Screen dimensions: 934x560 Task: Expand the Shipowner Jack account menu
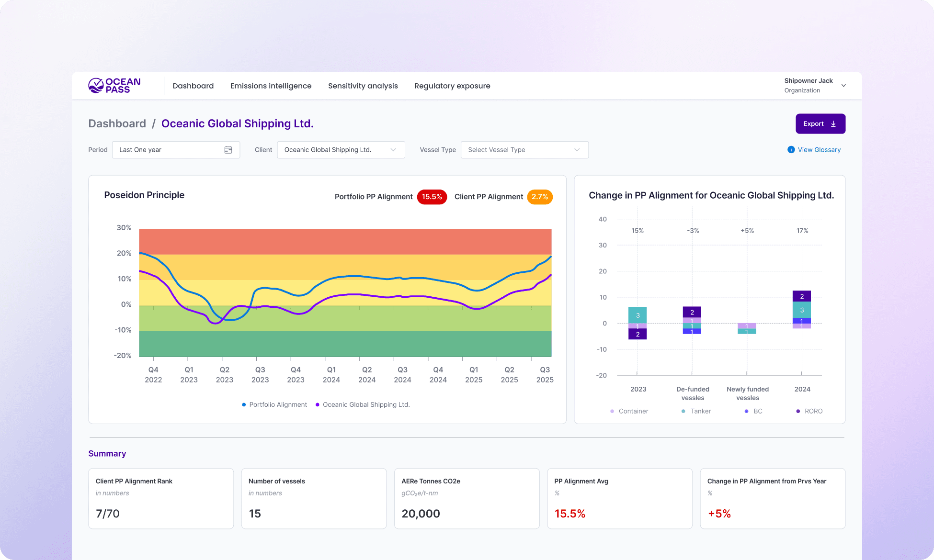click(843, 86)
